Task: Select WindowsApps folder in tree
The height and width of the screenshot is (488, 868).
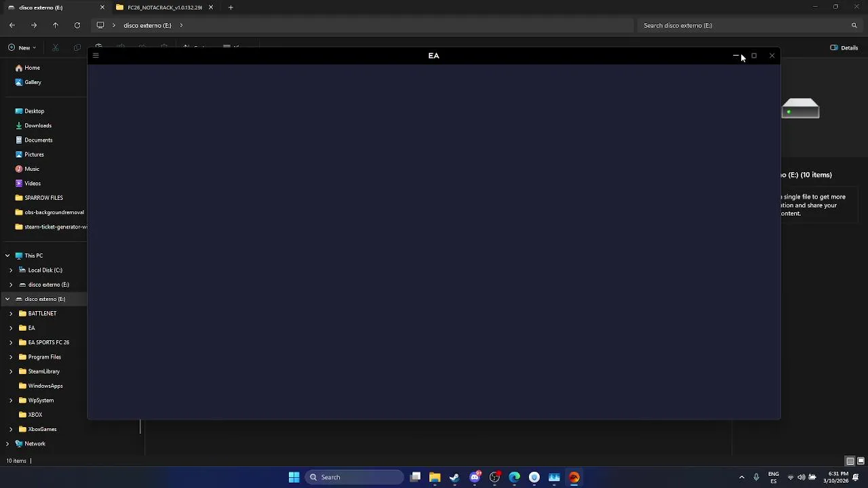Action: point(43,386)
